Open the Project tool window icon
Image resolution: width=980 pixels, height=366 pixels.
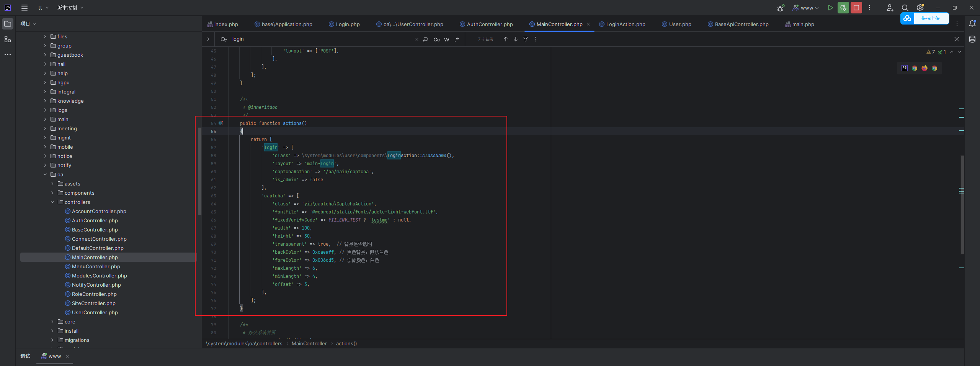point(8,24)
